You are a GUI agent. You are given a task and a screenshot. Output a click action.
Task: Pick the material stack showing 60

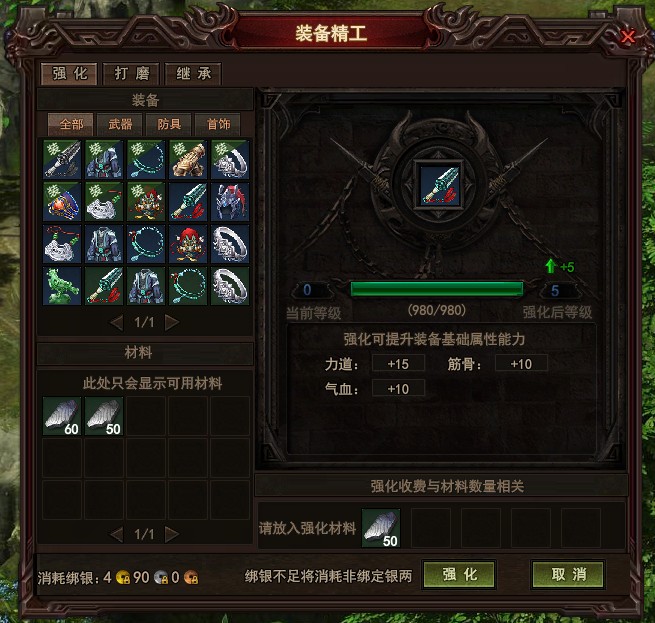click(x=62, y=416)
